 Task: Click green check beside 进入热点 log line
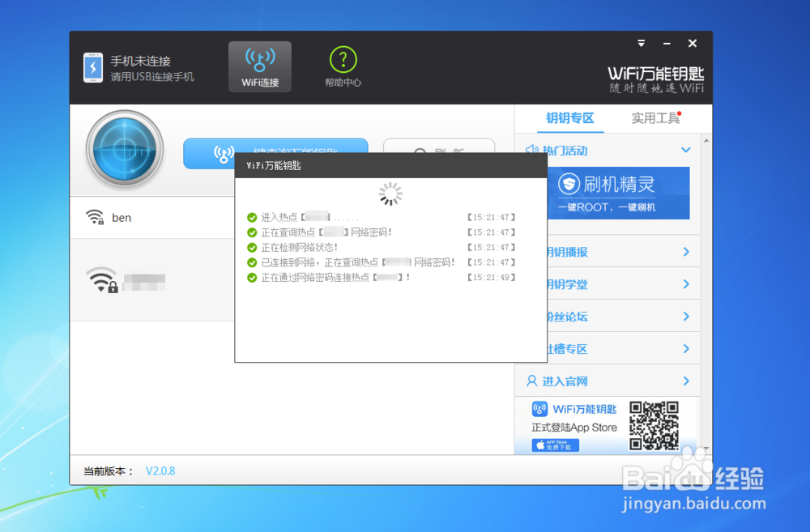click(x=252, y=218)
